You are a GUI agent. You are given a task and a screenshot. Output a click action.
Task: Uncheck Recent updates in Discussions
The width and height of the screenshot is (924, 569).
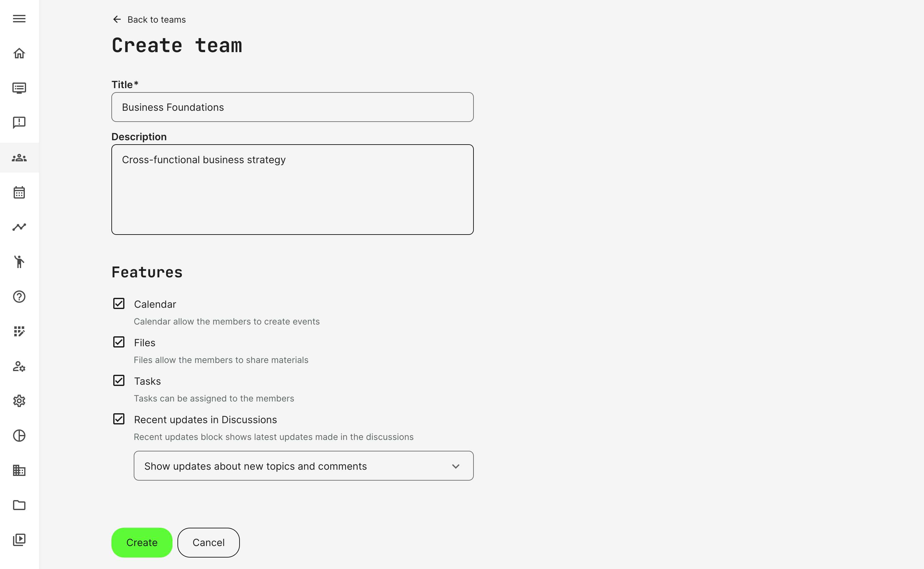[119, 419]
